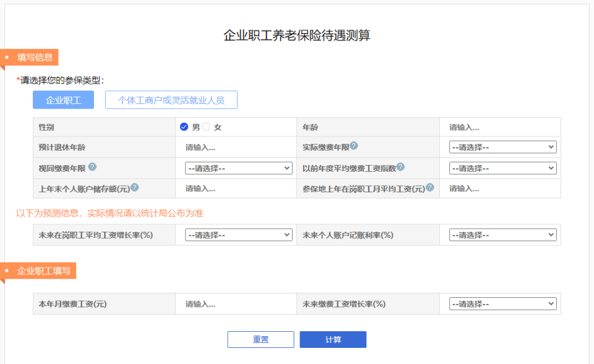Switch to the 企业职工 insurance type

click(64, 99)
